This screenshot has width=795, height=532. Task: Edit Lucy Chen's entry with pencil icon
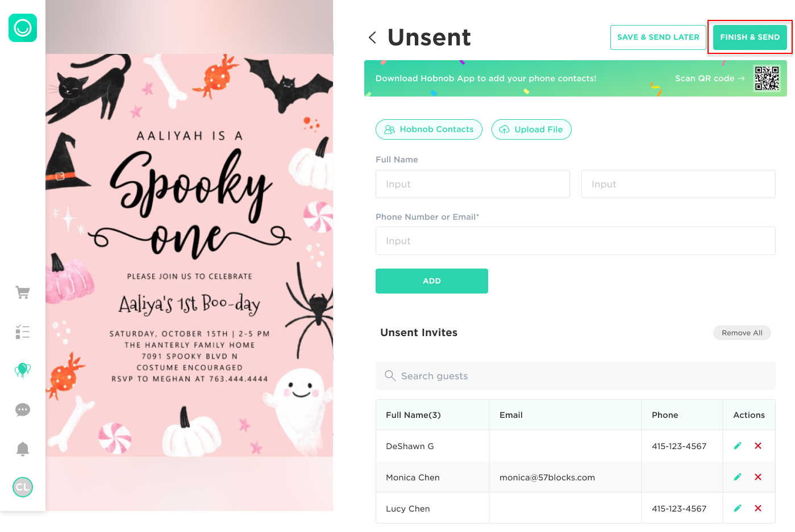[x=738, y=508]
